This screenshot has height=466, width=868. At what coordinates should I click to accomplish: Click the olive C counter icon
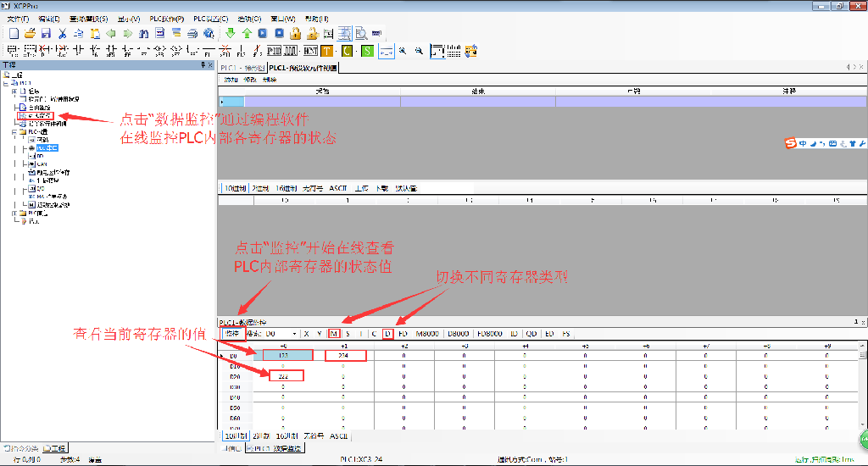pyautogui.click(x=347, y=52)
